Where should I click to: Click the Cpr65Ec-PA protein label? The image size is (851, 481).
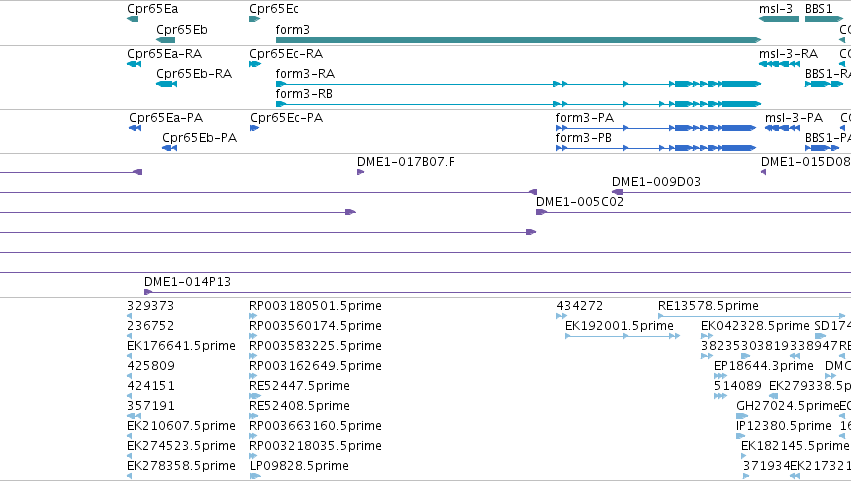click(x=287, y=118)
